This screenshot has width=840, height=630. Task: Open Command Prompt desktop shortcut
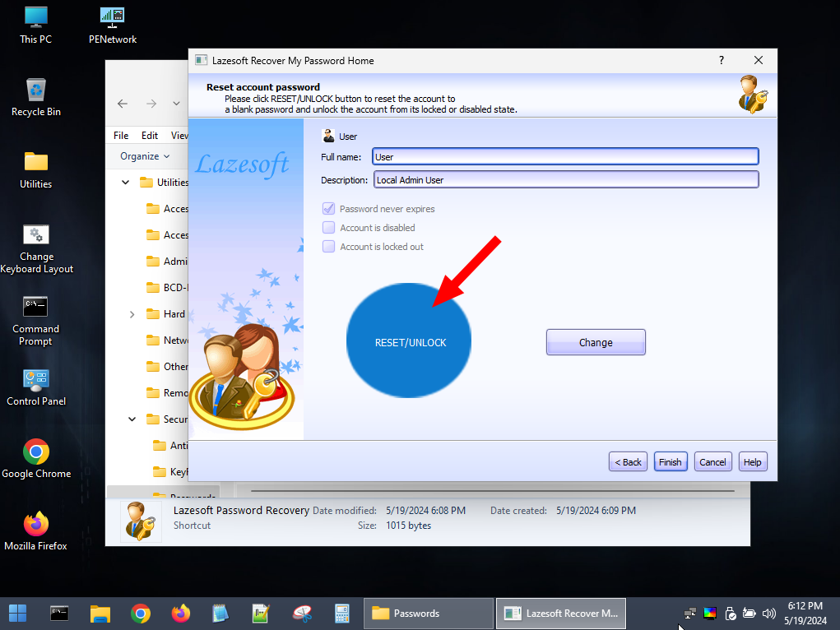pos(36,321)
